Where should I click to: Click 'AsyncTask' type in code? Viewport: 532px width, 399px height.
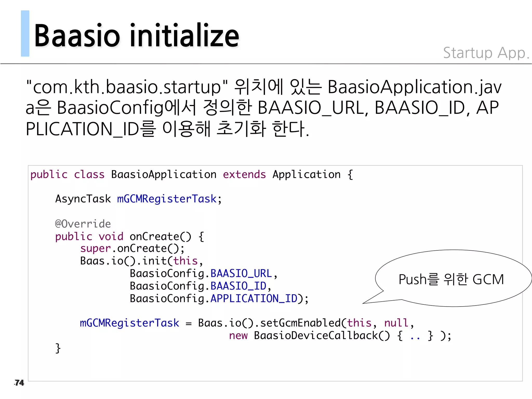tap(83, 199)
